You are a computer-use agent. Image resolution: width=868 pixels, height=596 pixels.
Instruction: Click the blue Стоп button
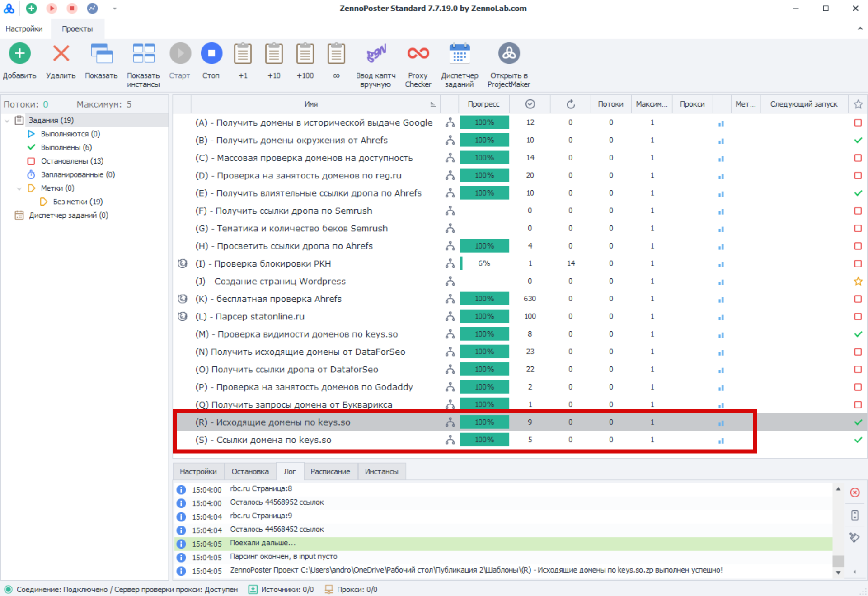[x=211, y=53]
